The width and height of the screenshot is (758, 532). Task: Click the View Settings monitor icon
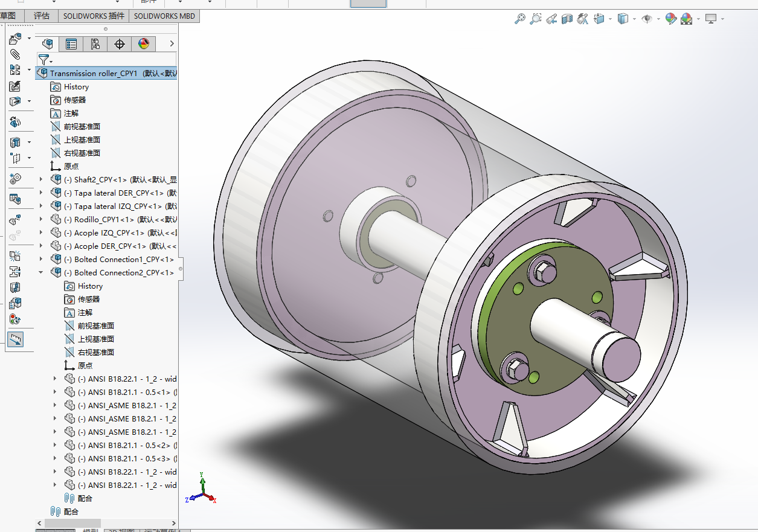point(711,19)
